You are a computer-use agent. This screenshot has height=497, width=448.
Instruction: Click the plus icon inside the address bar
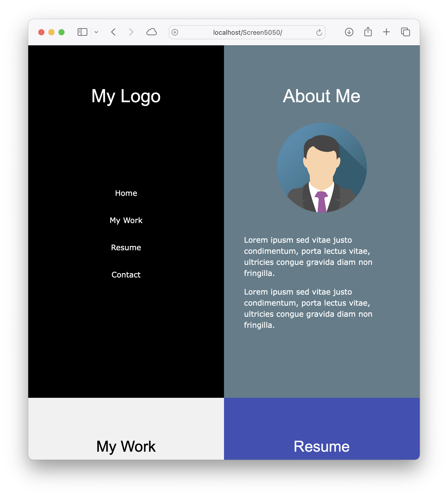[175, 32]
